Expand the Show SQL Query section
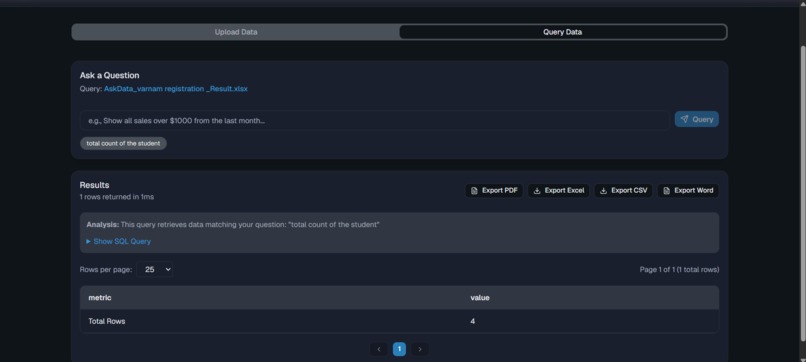806x362 pixels. 119,241
